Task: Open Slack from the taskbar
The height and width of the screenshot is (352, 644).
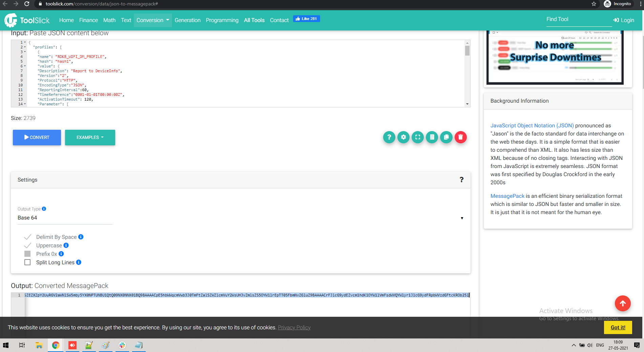Action: 122,345
